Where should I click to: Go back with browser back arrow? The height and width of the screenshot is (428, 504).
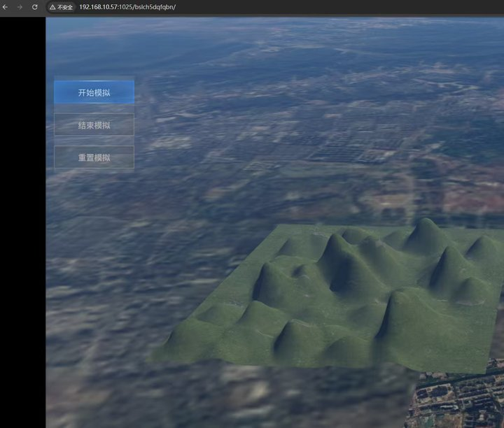5,7
